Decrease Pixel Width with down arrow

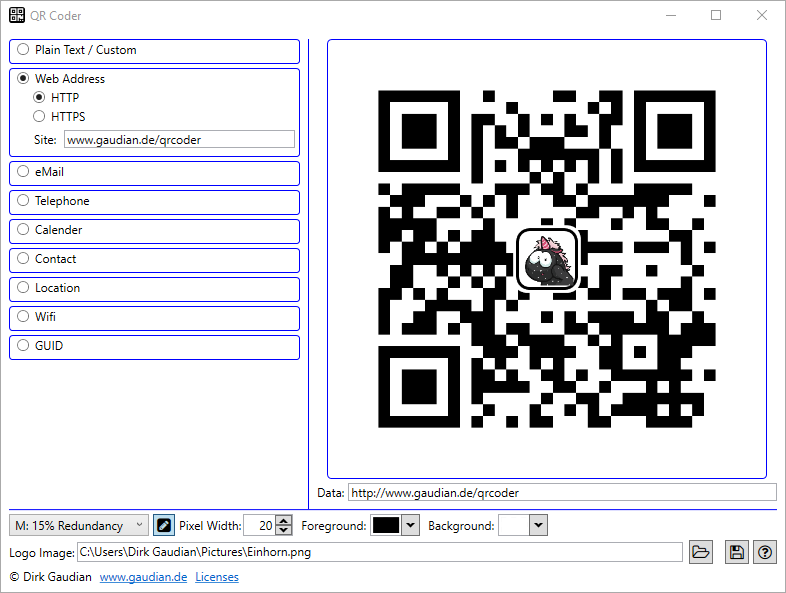point(284,530)
